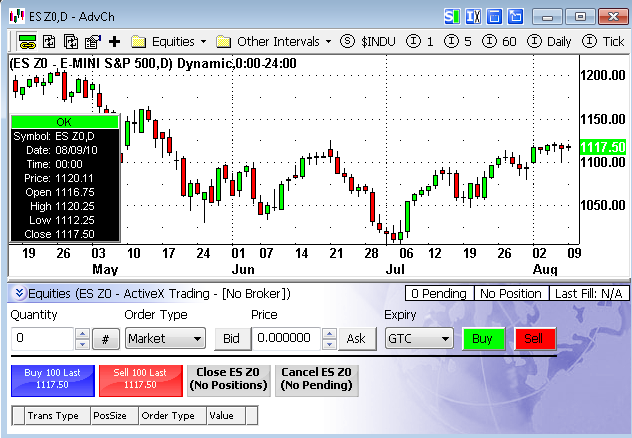Increase price with up arrow
This screenshot has height=438, width=632.
pyautogui.click(x=329, y=334)
